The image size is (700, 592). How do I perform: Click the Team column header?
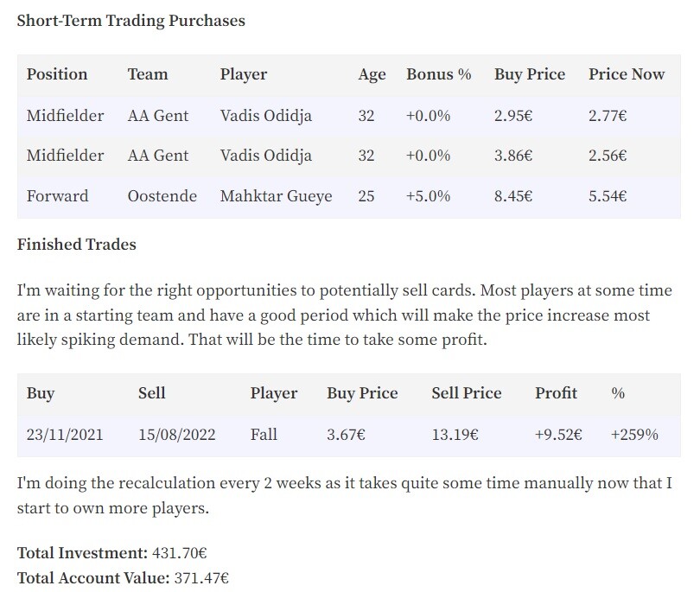(x=148, y=74)
